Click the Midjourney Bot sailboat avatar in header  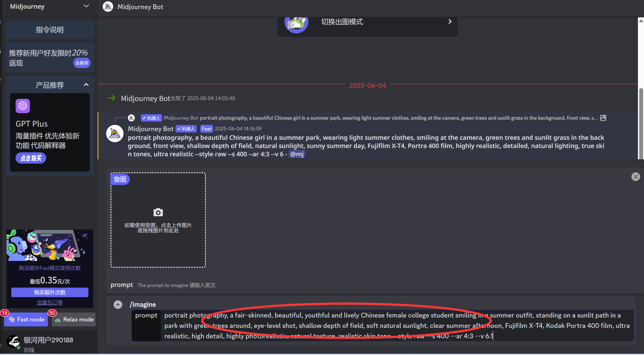(108, 7)
